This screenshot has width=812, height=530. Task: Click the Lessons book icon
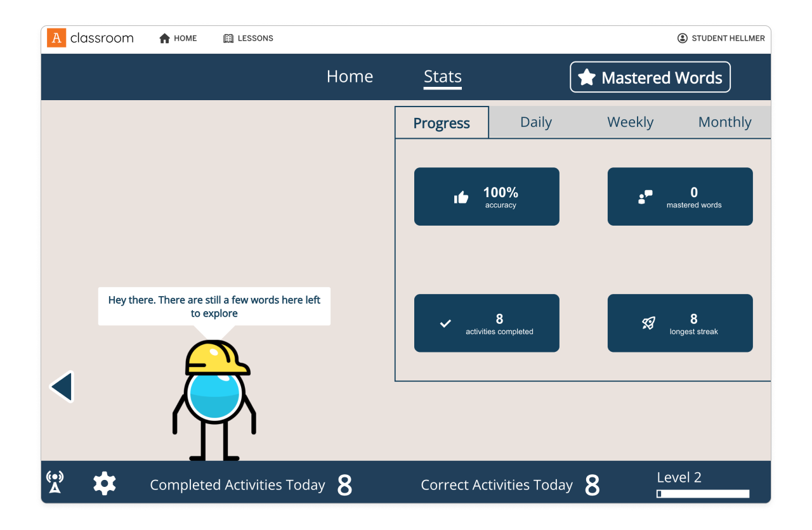pos(227,38)
